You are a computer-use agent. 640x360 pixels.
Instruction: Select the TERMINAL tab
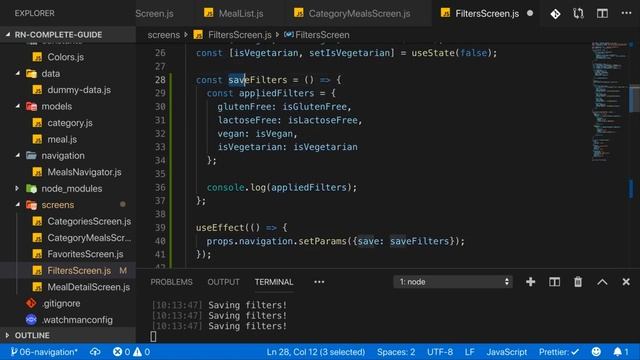point(273,282)
